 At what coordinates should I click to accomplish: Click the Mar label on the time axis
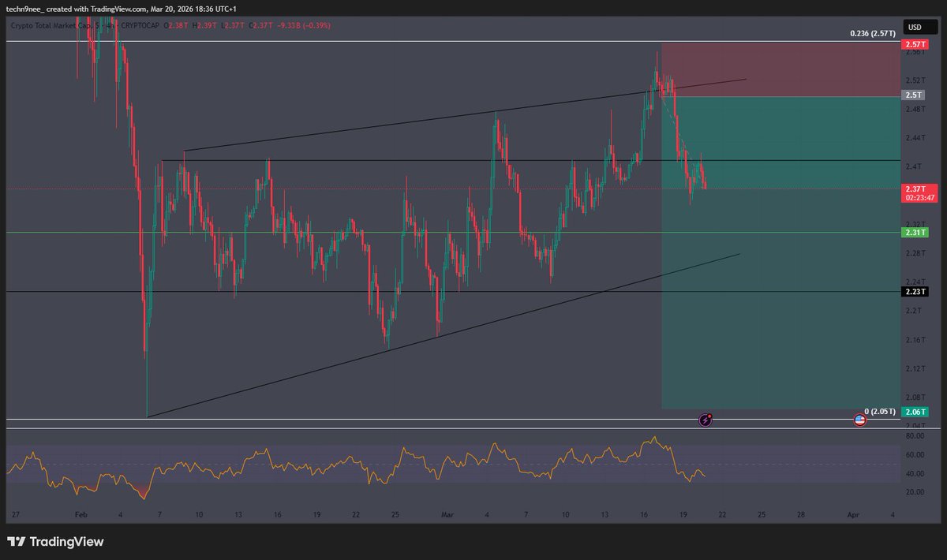[449, 514]
